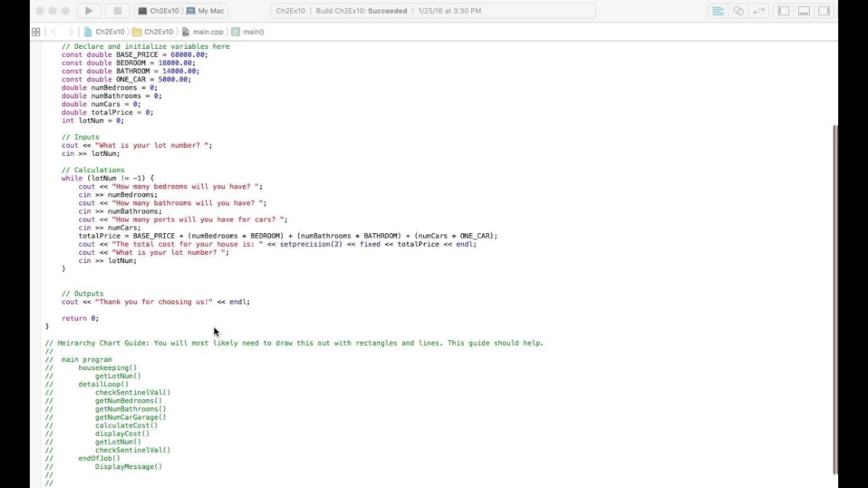
Task: Click the 'cin >> numBedrooms;' line
Action: (x=118, y=195)
